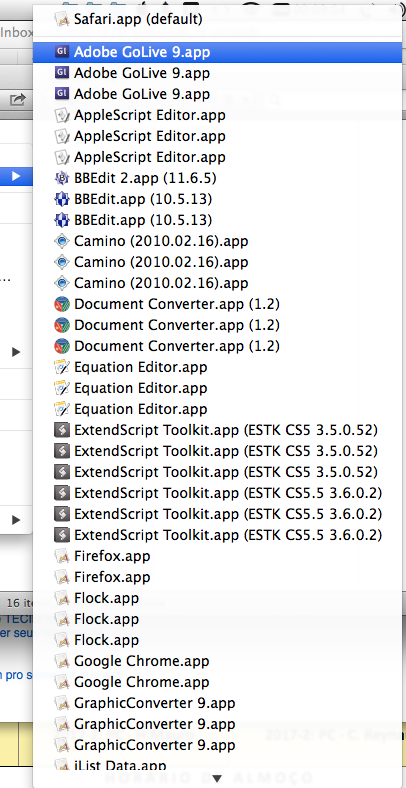
Task: Click the script icon of the middle AppleScript Editor entry
Action: (x=61, y=136)
